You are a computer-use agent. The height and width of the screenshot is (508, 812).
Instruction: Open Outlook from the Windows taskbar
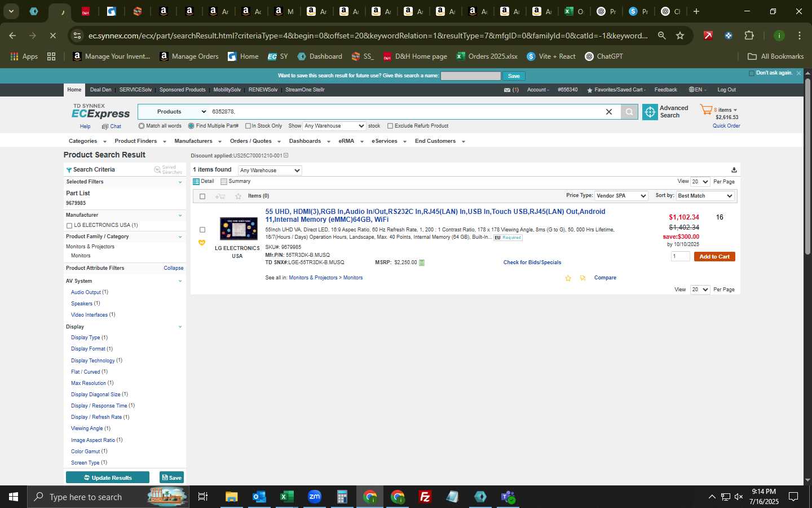point(259,497)
